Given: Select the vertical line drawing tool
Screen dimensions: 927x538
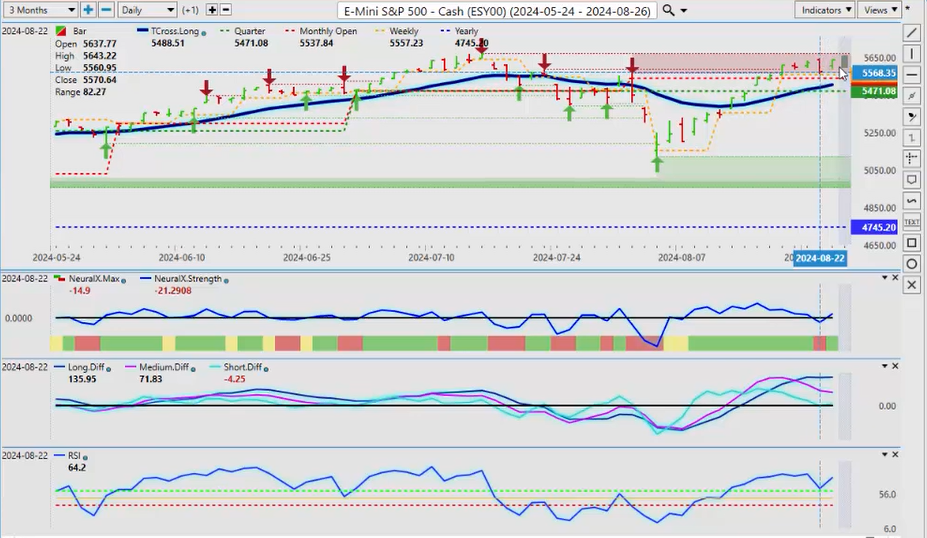Looking at the screenshot, I should click(x=911, y=54).
